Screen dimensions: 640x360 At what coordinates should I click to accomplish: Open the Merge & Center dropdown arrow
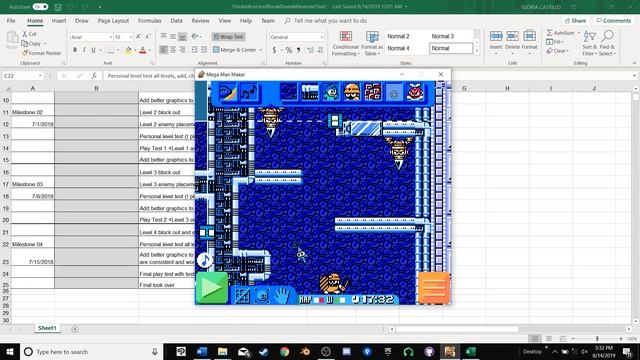[x=261, y=50]
